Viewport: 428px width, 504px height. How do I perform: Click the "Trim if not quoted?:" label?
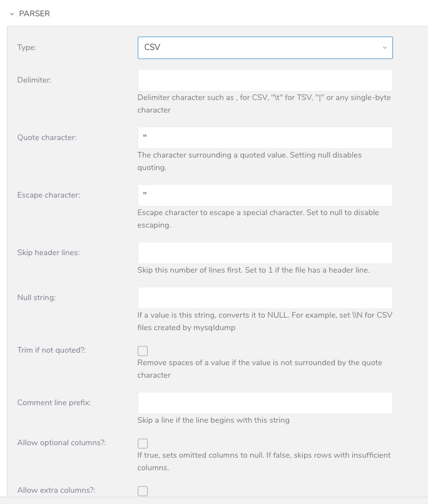click(51, 350)
